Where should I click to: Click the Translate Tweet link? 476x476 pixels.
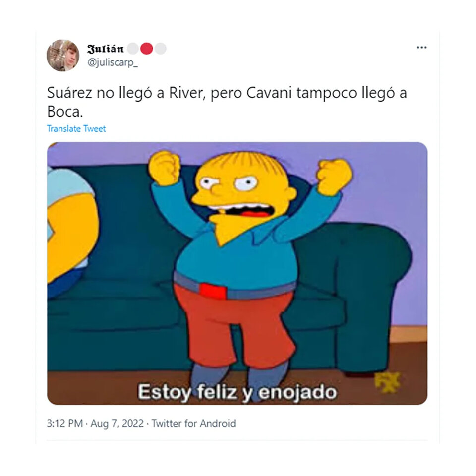pos(76,129)
